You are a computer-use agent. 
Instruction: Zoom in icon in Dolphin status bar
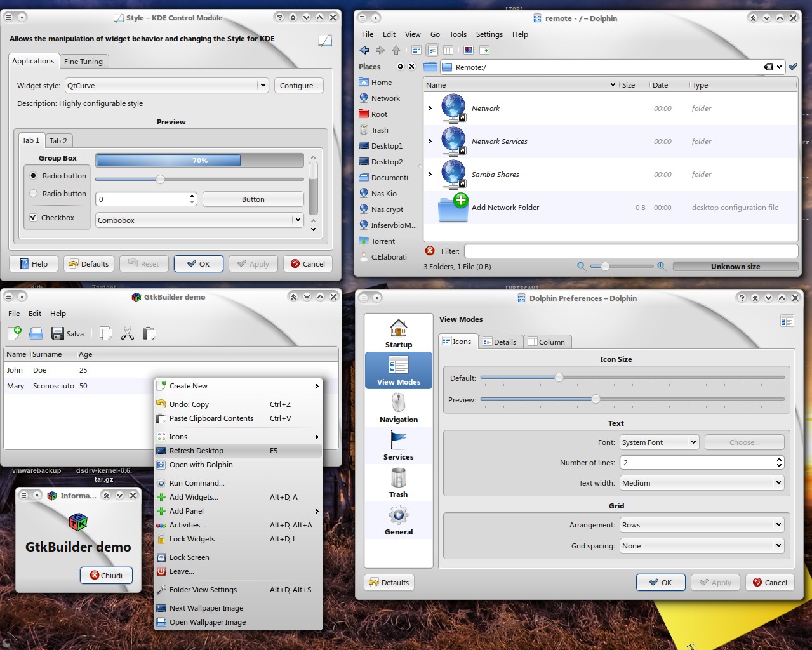pos(662,267)
